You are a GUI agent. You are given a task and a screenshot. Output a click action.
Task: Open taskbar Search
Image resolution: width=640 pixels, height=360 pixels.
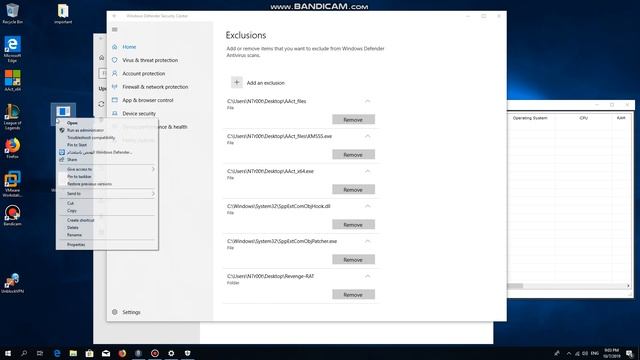pos(24,353)
